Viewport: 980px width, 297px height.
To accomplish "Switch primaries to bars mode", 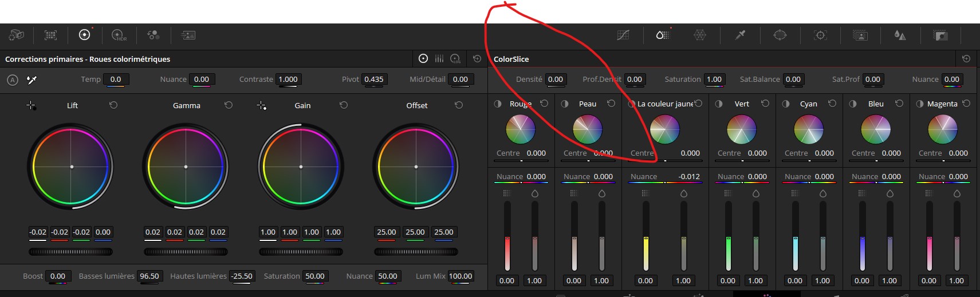I will [x=439, y=58].
